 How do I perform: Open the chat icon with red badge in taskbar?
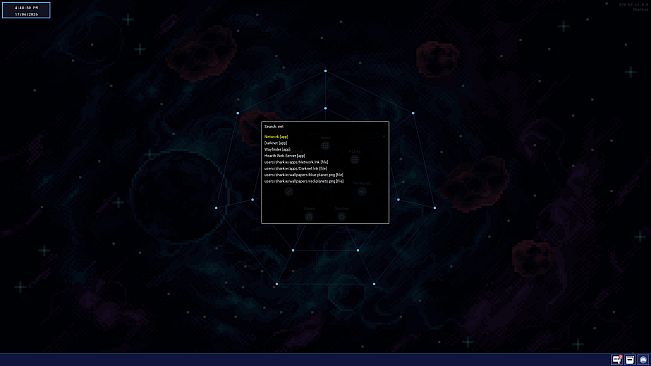(x=617, y=359)
